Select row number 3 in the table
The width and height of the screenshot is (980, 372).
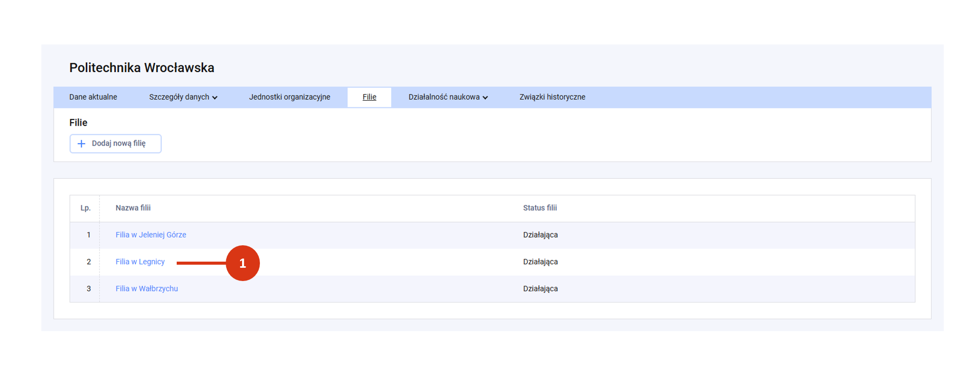click(88, 289)
